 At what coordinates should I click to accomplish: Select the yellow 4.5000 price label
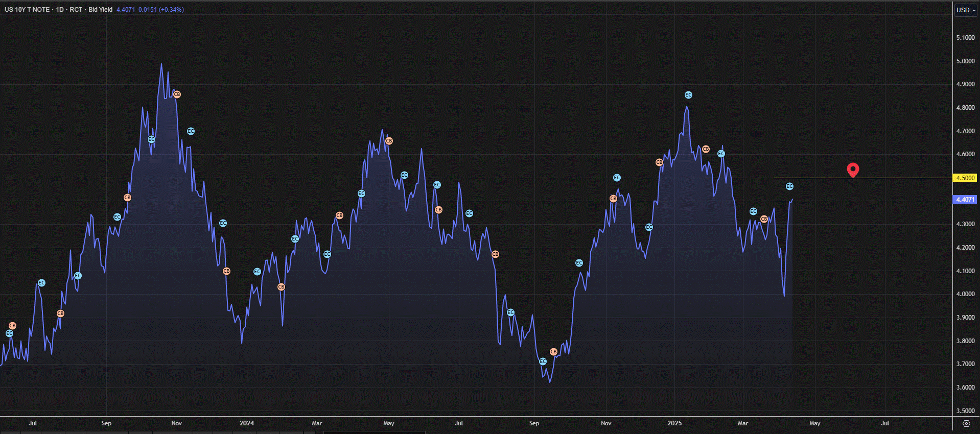click(965, 178)
